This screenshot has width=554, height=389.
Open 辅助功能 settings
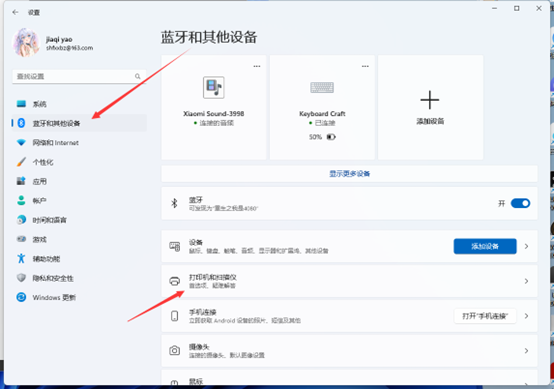tap(79, 259)
